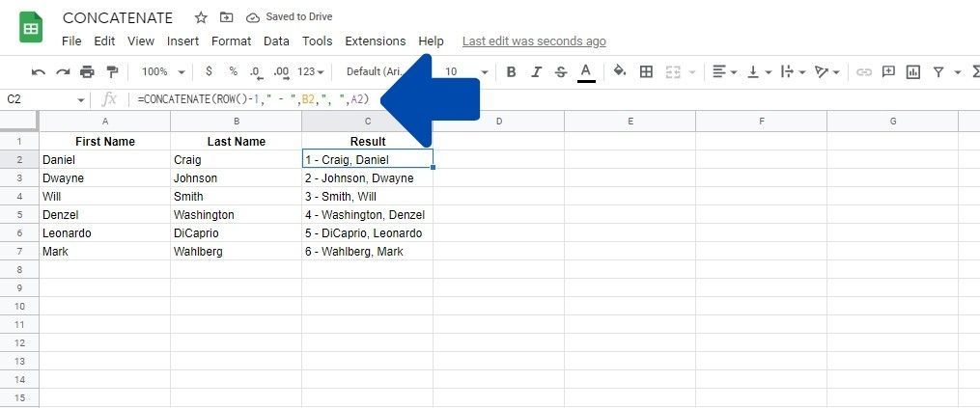
Task: Select column E header
Action: click(630, 122)
